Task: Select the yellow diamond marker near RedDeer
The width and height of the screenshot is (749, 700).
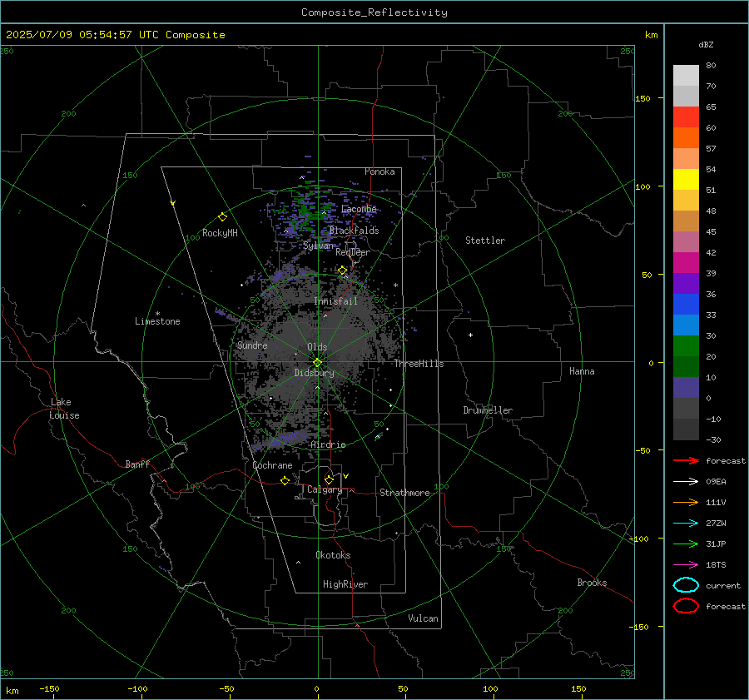Action: [x=343, y=271]
